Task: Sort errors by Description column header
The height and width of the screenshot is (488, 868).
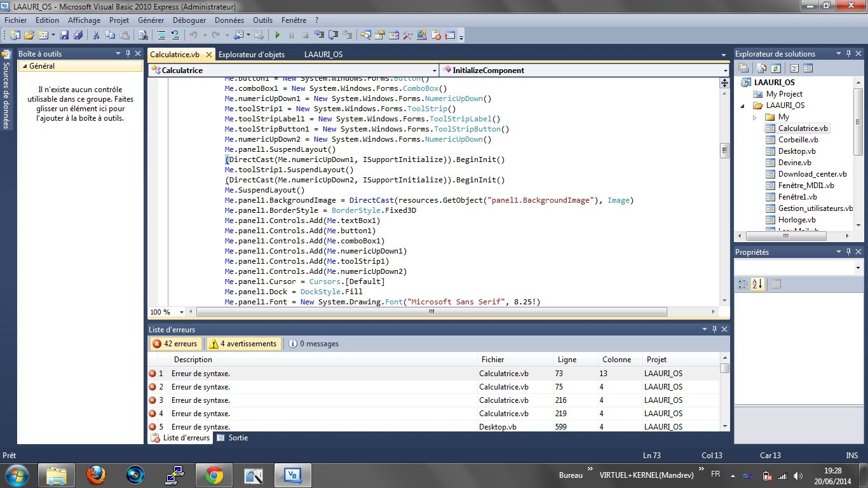Action: (x=323, y=360)
